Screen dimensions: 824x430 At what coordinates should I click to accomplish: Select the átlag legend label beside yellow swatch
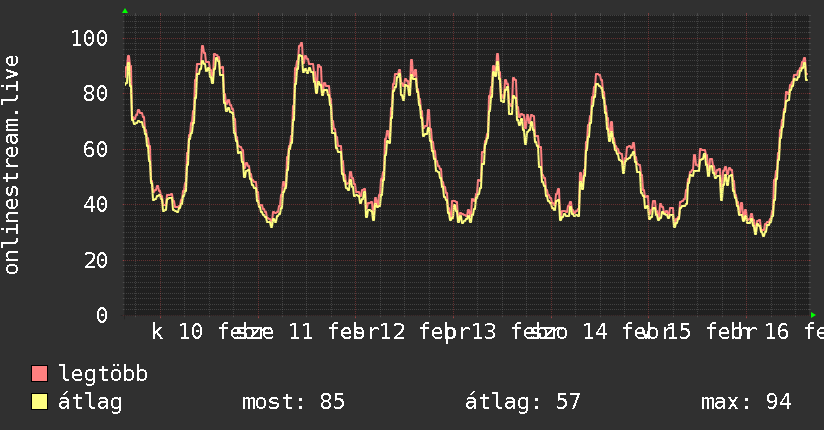(x=91, y=402)
